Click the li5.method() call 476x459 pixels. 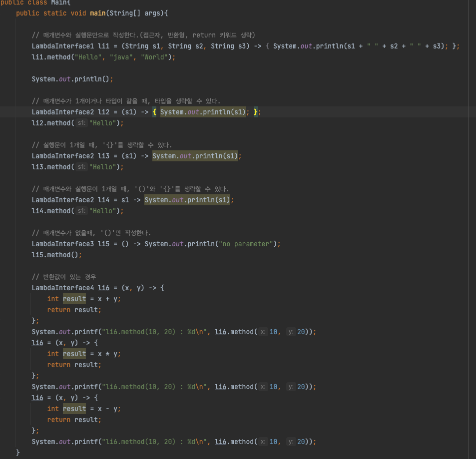click(57, 255)
